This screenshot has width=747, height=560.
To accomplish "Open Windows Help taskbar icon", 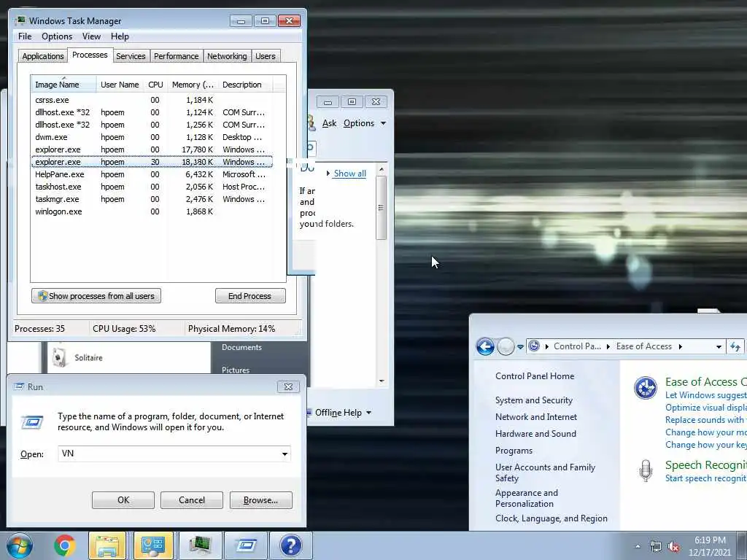I will 291,545.
